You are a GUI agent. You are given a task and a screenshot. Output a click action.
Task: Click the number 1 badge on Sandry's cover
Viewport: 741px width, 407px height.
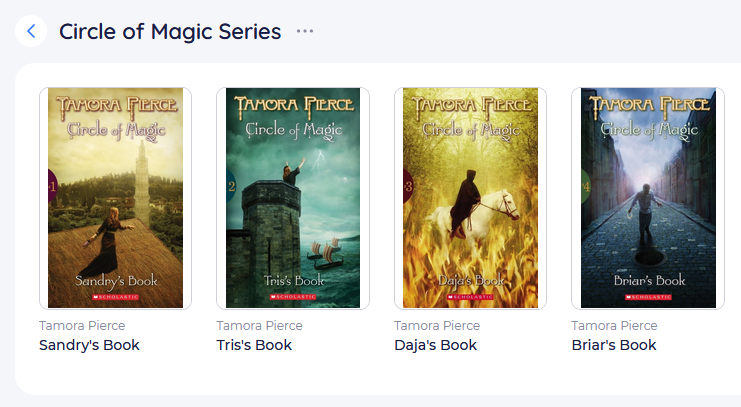(x=52, y=187)
